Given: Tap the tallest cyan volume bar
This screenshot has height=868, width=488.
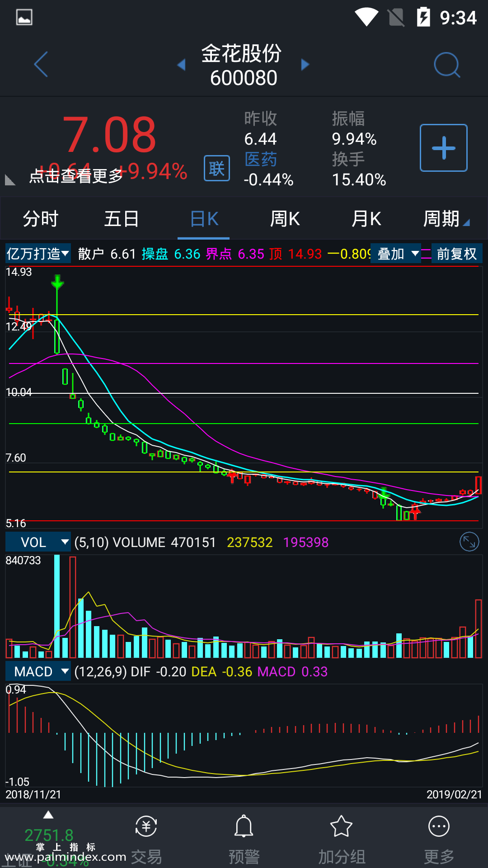Looking at the screenshot, I should point(57,606).
